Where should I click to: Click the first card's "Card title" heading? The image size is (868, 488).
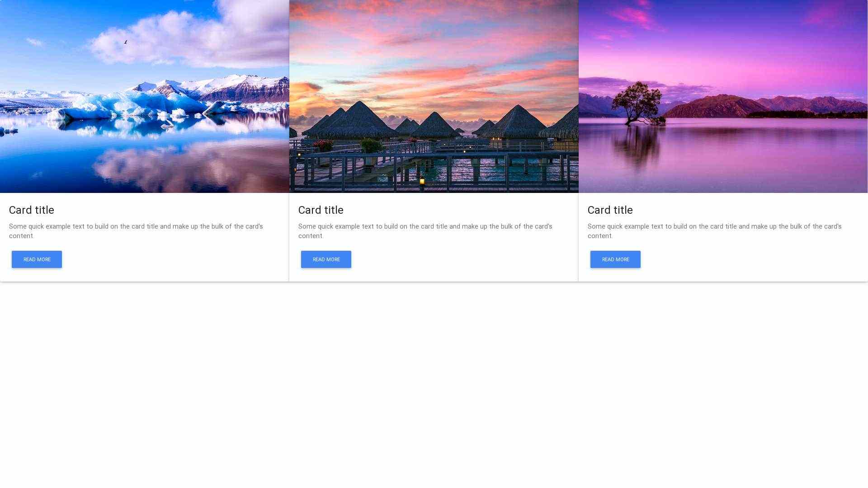pyautogui.click(x=32, y=210)
